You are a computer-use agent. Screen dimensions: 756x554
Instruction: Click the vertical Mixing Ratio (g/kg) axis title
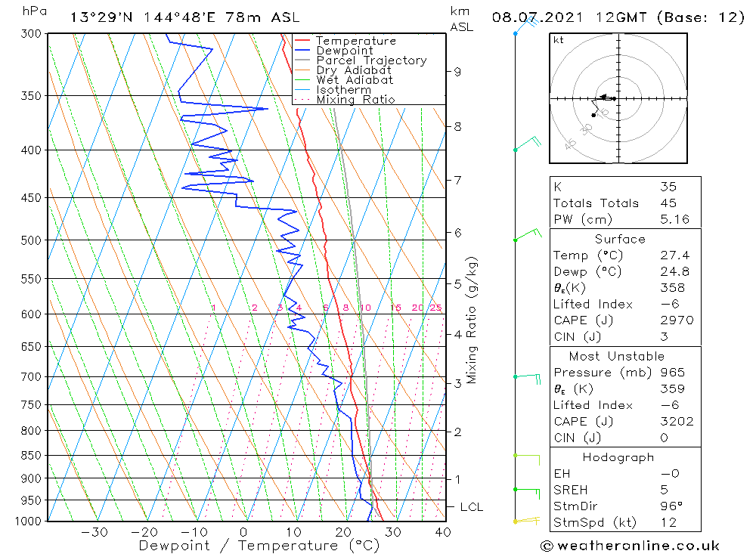pos(472,320)
